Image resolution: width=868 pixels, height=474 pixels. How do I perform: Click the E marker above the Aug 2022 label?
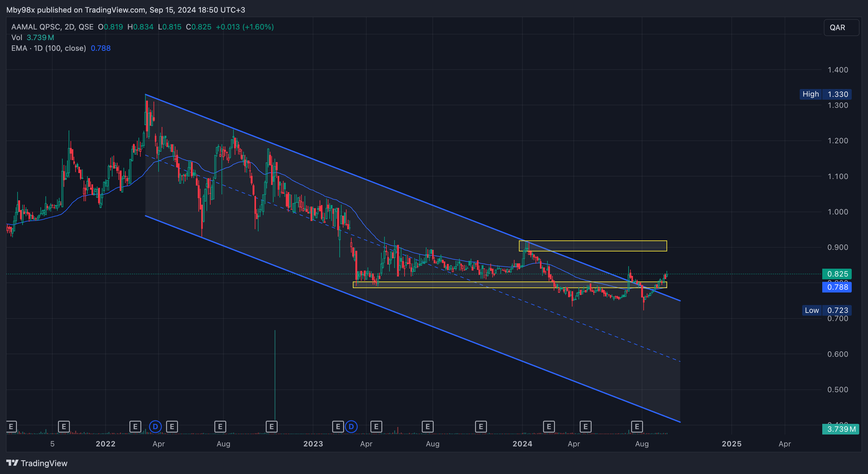220,427
